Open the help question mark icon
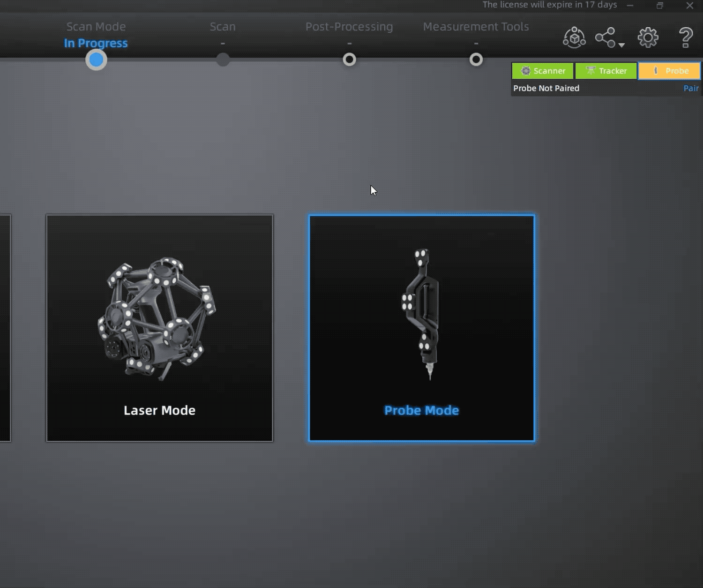This screenshot has height=588, width=703. [x=686, y=38]
